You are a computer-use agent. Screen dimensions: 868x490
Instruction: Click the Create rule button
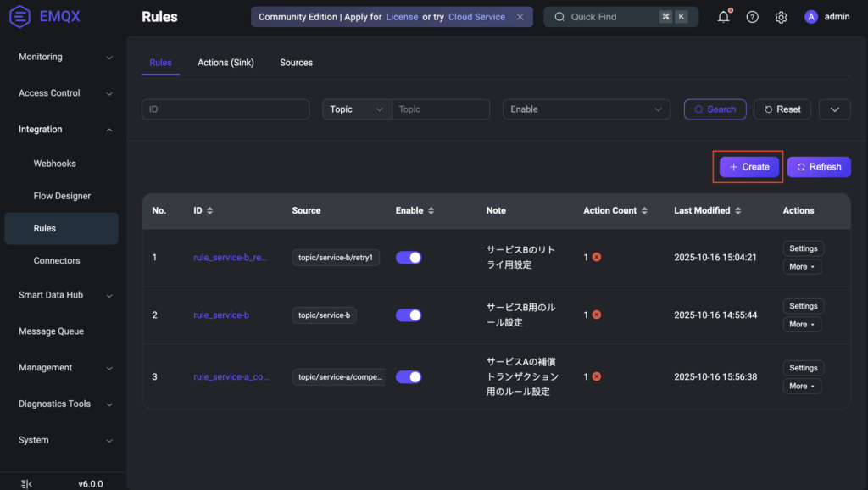pos(749,167)
